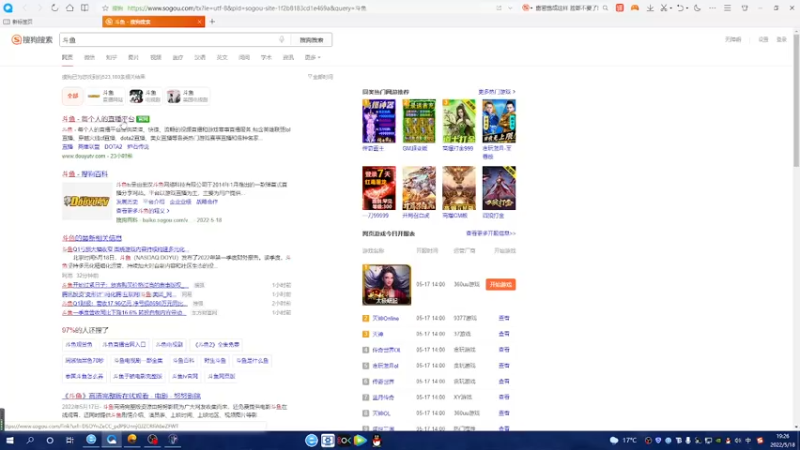Screen dimensions: 800x450
Task: Open the 斗鱼的最新相关信息 link
Action: 92,238
